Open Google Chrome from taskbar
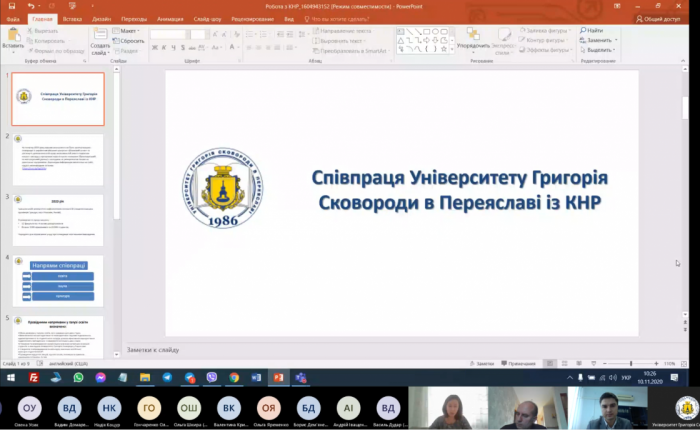This screenshot has height=430, width=700. coord(234,378)
